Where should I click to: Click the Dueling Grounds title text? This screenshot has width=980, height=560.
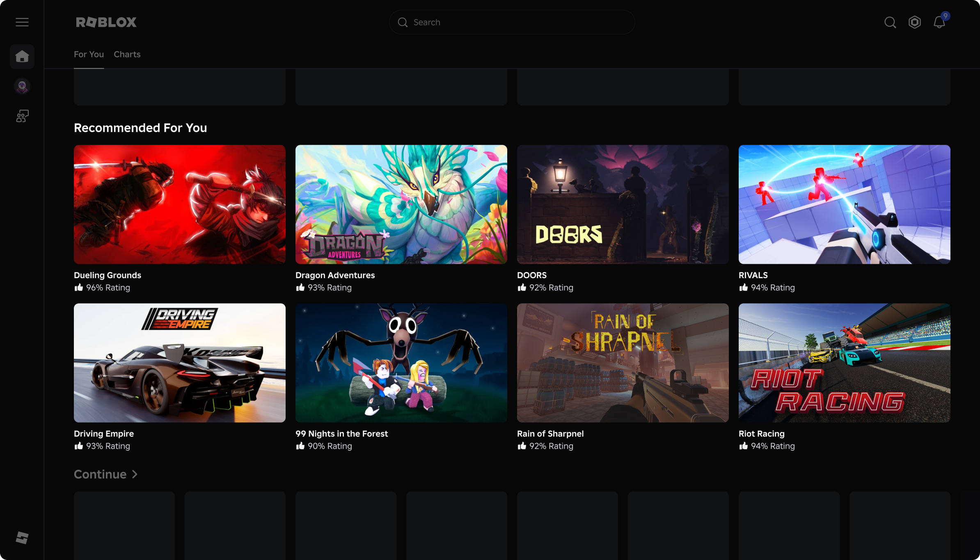(x=108, y=275)
